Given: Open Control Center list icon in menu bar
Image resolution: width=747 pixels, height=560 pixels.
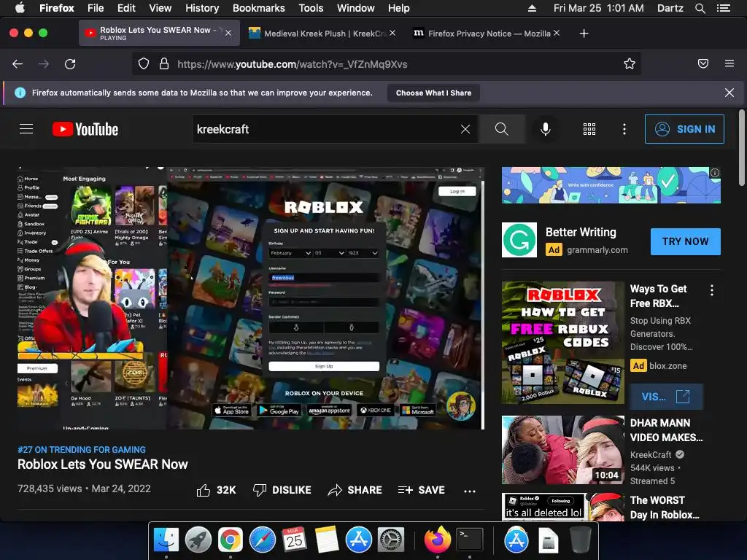Looking at the screenshot, I should [724, 8].
